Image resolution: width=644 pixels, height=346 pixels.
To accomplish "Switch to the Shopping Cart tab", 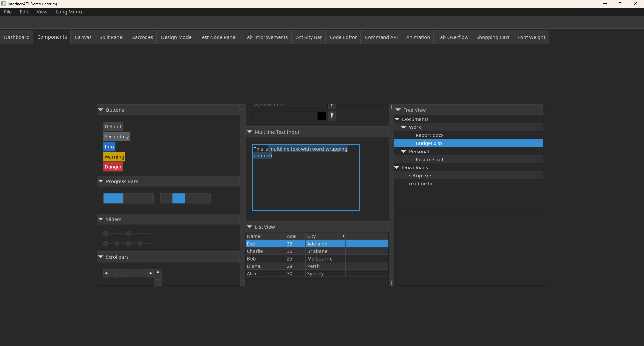I will 493,37.
